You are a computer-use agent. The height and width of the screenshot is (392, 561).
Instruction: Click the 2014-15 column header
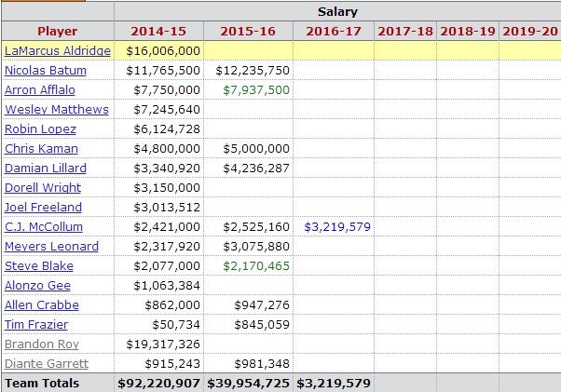pyautogui.click(x=158, y=31)
